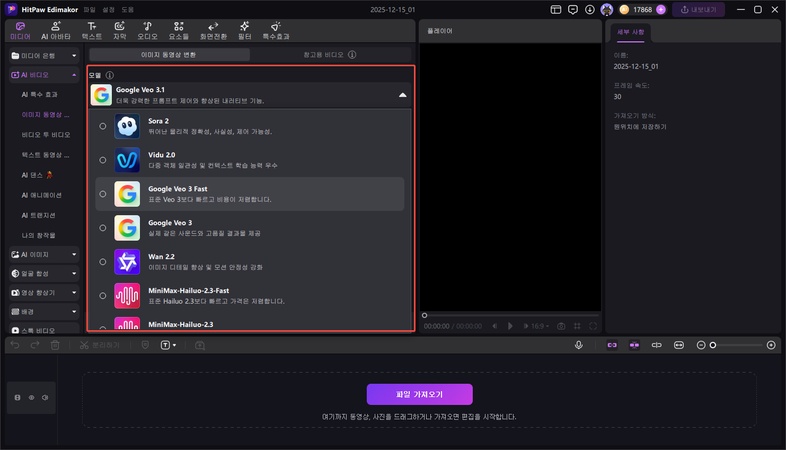Toggle the purple link-clips icon on timeline
The width and height of the screenshot is (786, 450).
612,345
